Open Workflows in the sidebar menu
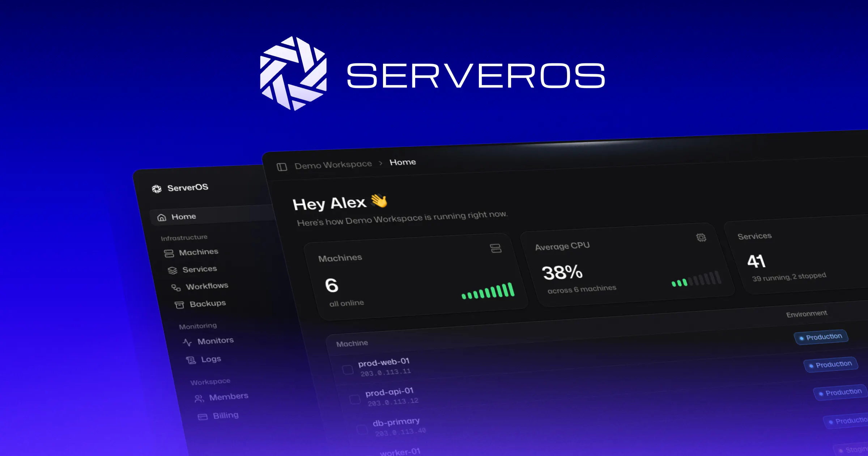This screenshot has height=456, width=868. pos(200,287)
